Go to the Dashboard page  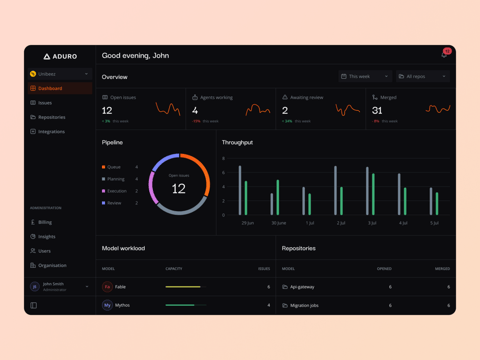pyautogui.click(x=60, y=88)
